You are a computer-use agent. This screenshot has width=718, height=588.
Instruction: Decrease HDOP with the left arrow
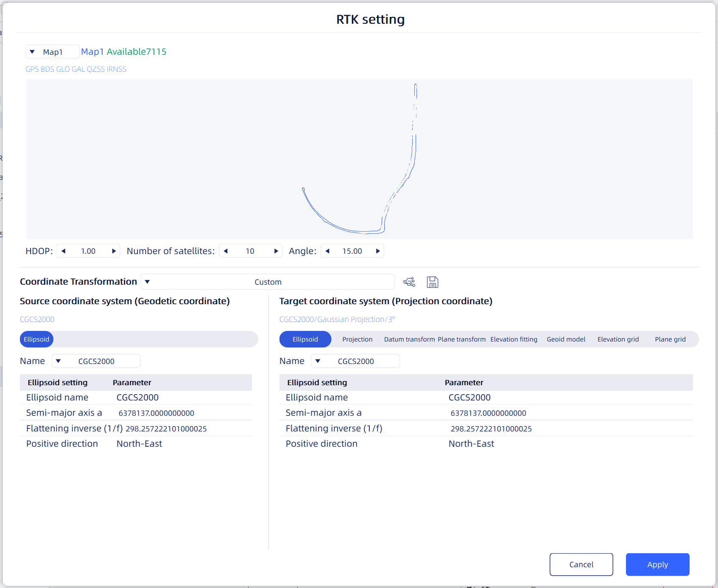pyautogui.click(x=64, y=251)
